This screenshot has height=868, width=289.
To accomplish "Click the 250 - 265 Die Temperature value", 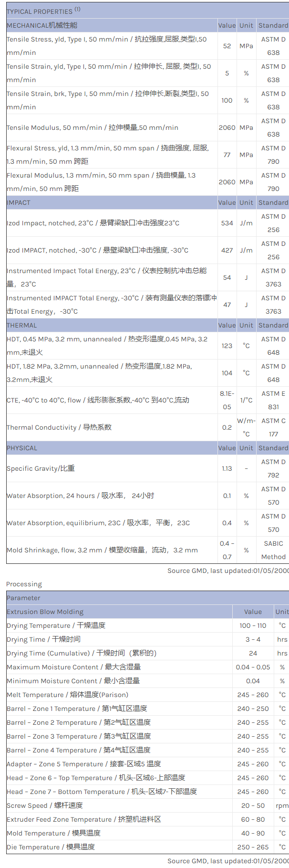I will [253, 847].
